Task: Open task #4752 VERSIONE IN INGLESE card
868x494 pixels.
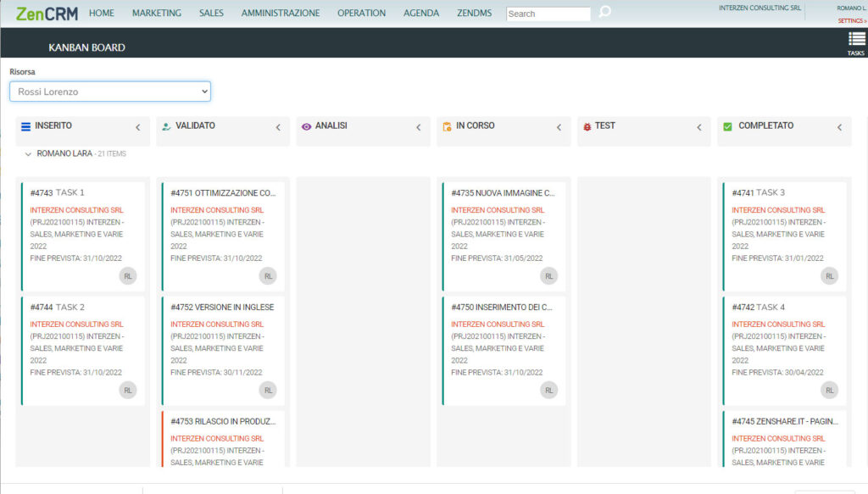Action: 222,307
